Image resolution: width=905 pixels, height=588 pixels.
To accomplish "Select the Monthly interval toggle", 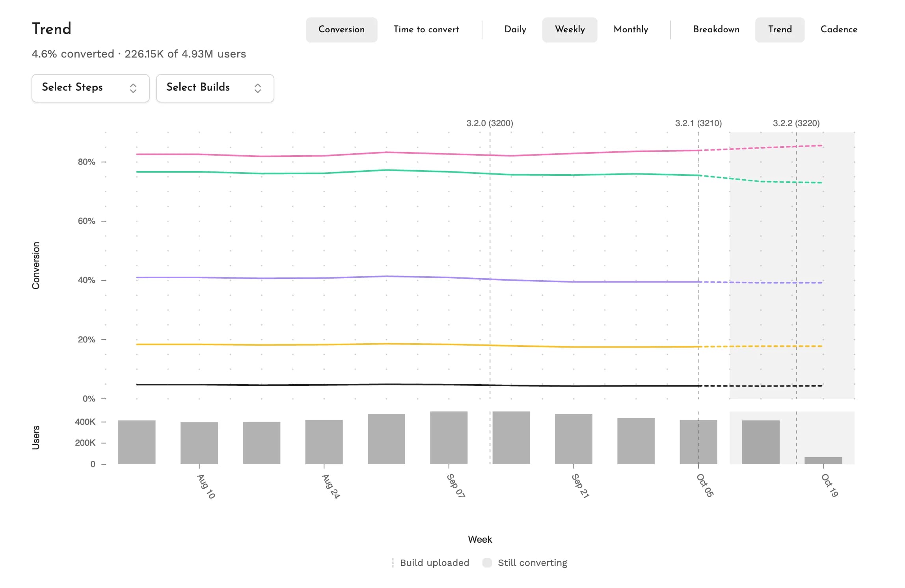I will [631, 30].
